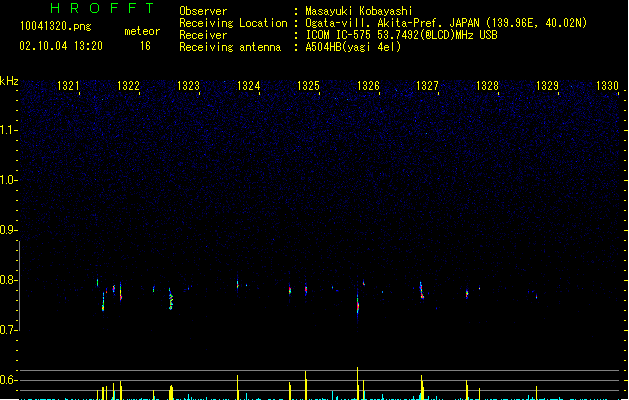The height and width of the screenshot is (400, 629).
Task: Click the 0.8 kHz frequency label
Action: [8, 280]
